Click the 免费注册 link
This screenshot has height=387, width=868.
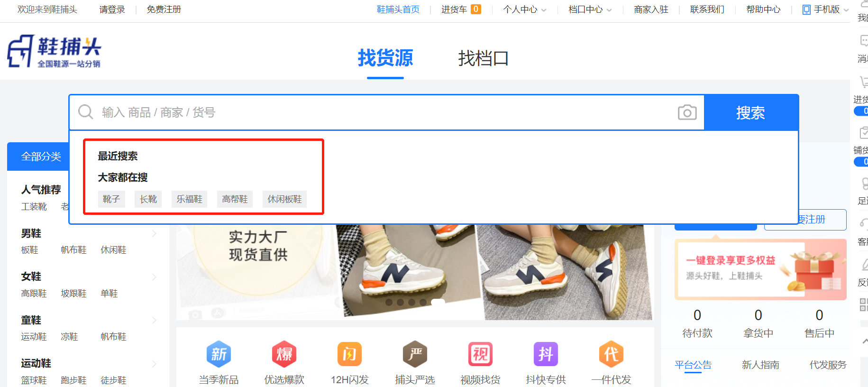click(164, 9)
